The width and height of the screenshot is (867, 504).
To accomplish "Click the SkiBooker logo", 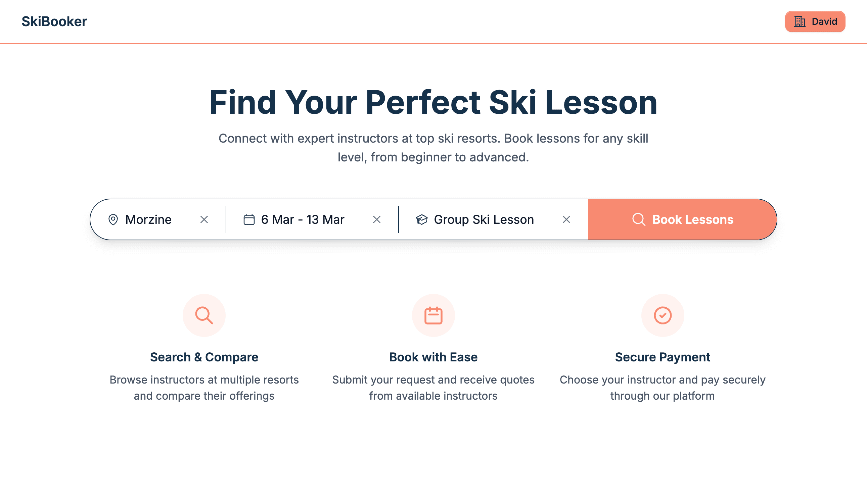I will click(x=54, y=21).
